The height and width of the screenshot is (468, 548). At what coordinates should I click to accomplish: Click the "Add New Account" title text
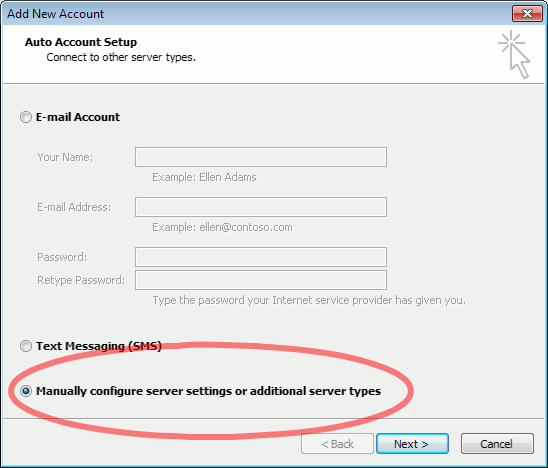tap(56, 14)
